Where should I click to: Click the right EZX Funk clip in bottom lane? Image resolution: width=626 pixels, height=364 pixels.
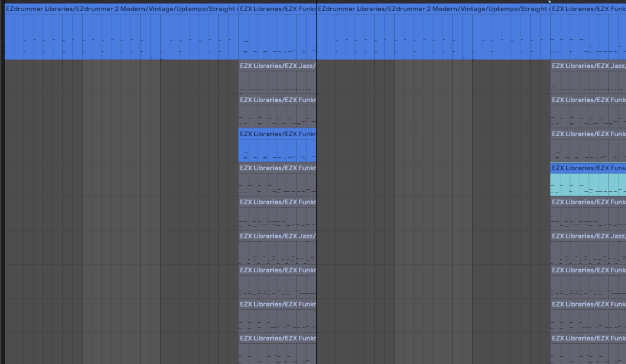click(x=588, y=349)
